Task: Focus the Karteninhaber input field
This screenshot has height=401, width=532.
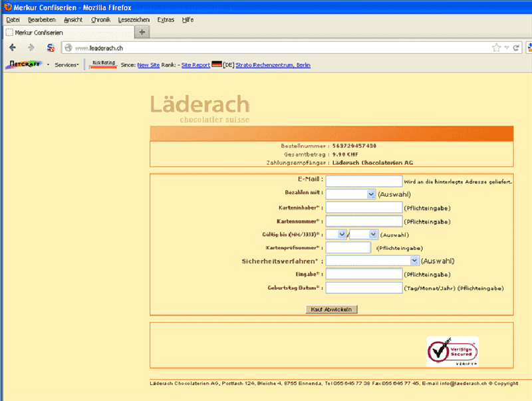Action: [364, 207]
